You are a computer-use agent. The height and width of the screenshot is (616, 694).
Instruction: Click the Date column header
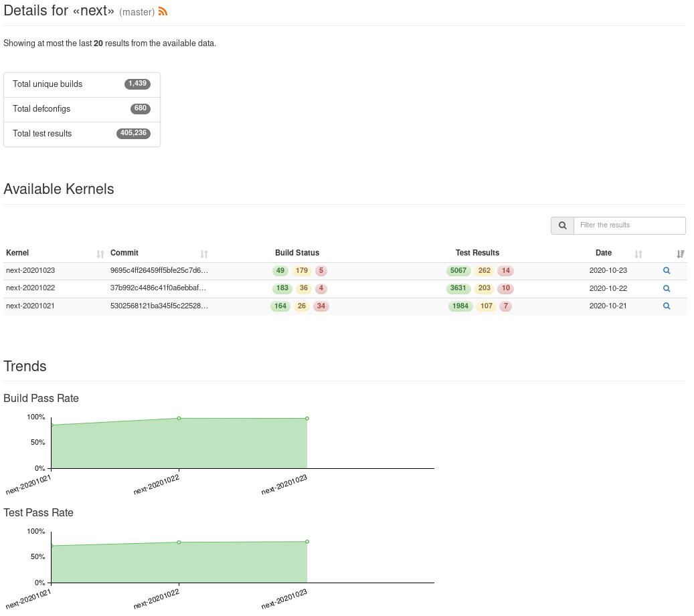[x=603, y=253]
